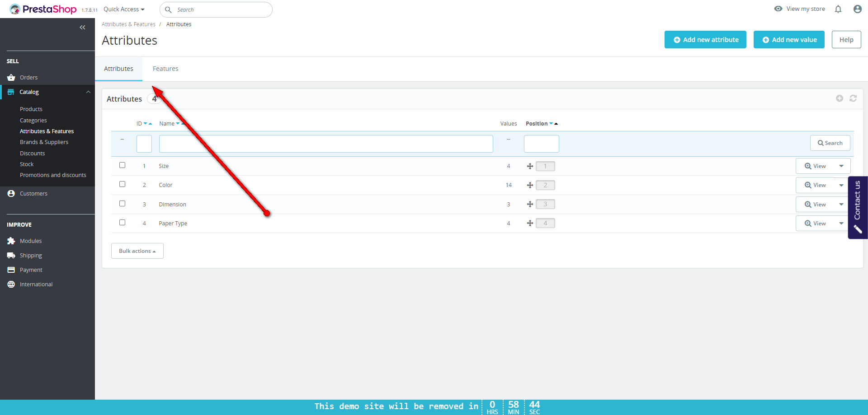The width and height of the screenshot is (868, 415).
Task: Expand actions dropdown for Size row
Action: 841,166
